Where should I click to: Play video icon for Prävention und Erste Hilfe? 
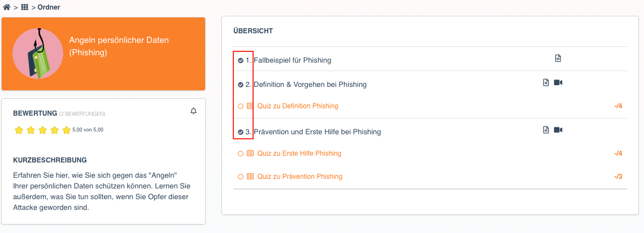point(558,130)
